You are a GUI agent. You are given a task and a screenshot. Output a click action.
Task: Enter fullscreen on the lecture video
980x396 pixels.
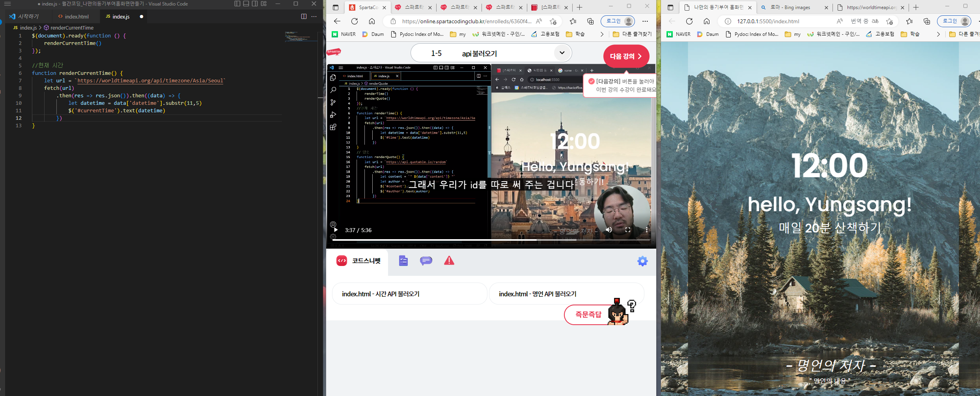628,230
